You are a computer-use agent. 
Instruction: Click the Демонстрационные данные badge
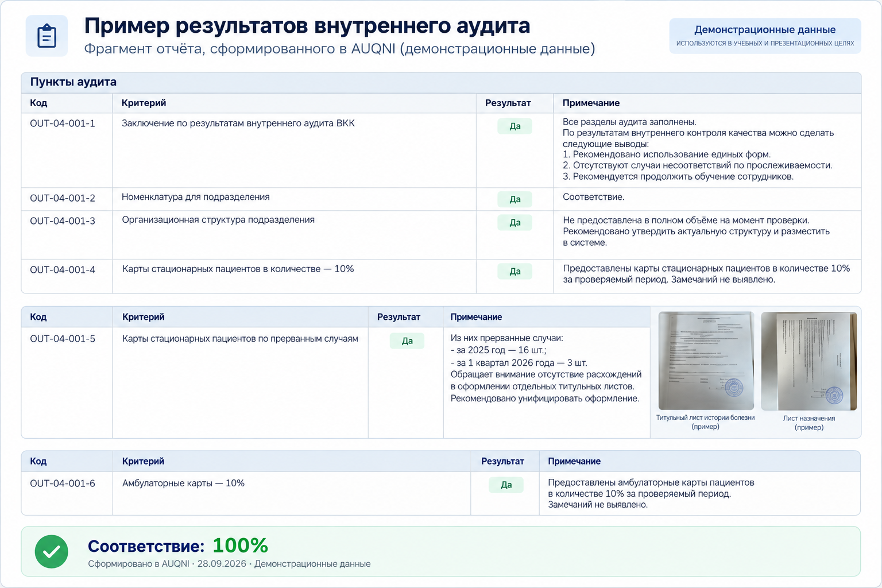(x=765, y=36)
